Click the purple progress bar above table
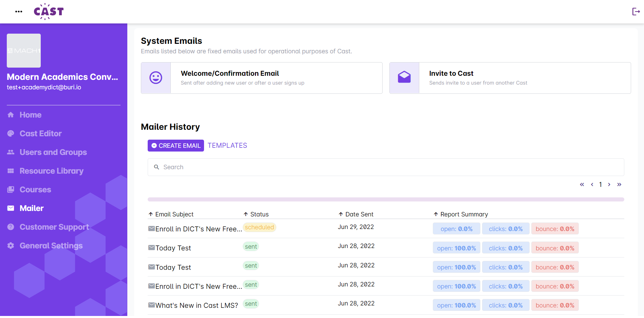This screenshot has height=318, width=644. click(x=386, y=199)
